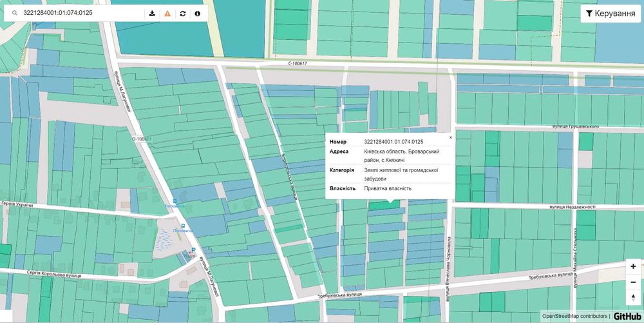
Task: Refresh the map with the reload icon
Action: [183, 13]
